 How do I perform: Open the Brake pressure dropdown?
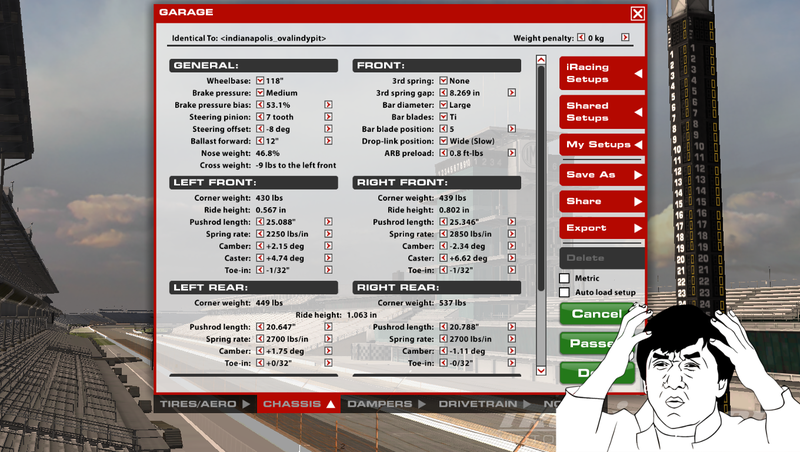[x=260, y=93]
